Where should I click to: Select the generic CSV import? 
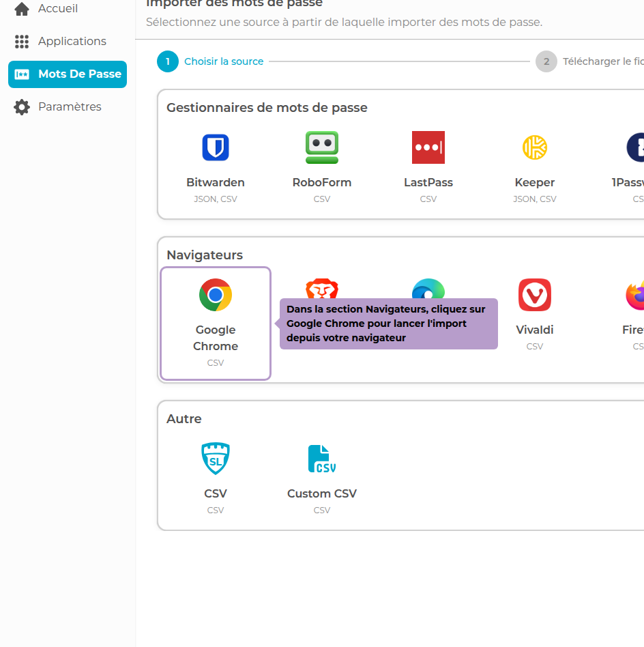pyautogui.click(x=216, y=475)
